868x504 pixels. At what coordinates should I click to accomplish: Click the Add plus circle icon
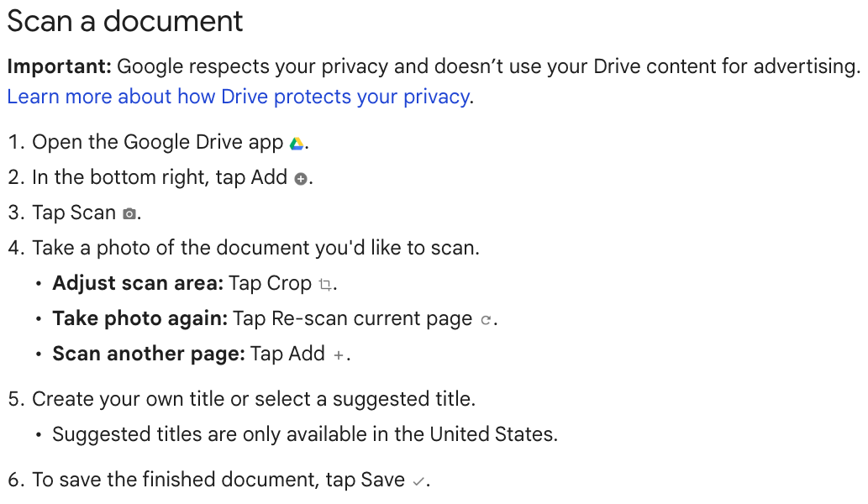301,179
